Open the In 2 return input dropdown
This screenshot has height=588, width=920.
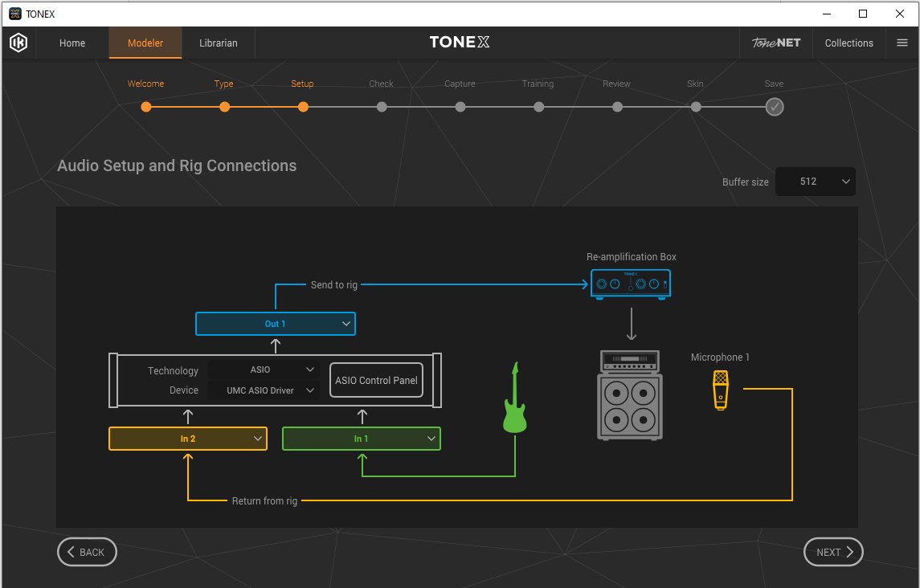(188, 439)
